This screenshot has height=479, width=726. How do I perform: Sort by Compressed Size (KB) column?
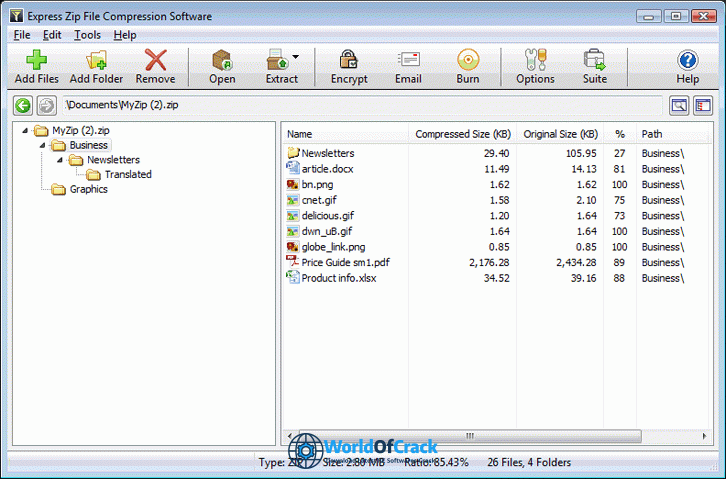point(463,134)
